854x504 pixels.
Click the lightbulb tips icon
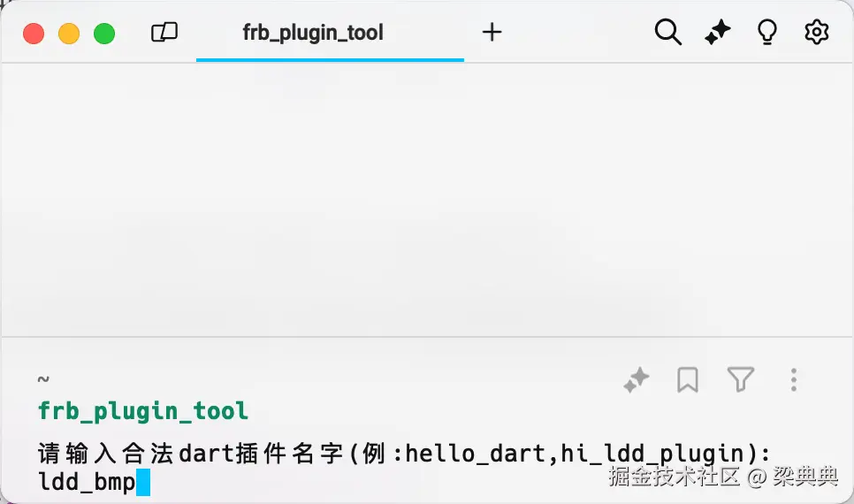coord(767,33)
